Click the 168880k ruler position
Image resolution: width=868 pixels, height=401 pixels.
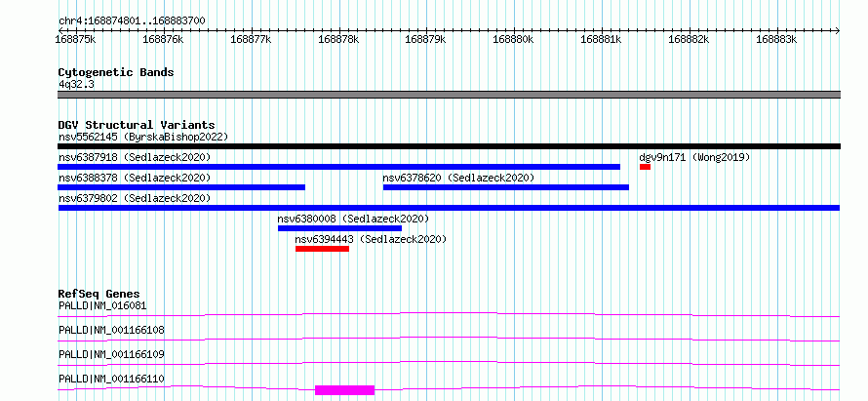[x=514, y=39]
